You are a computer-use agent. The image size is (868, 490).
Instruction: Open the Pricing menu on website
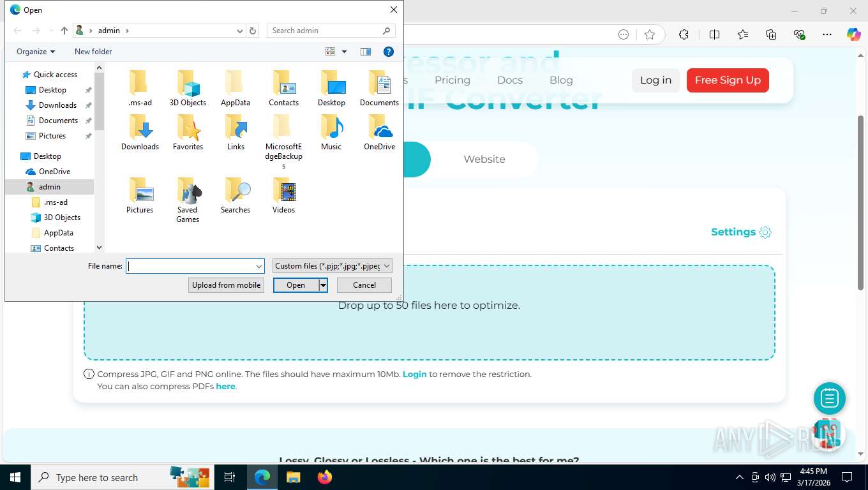pyautogui.click(x=453, y=80)
